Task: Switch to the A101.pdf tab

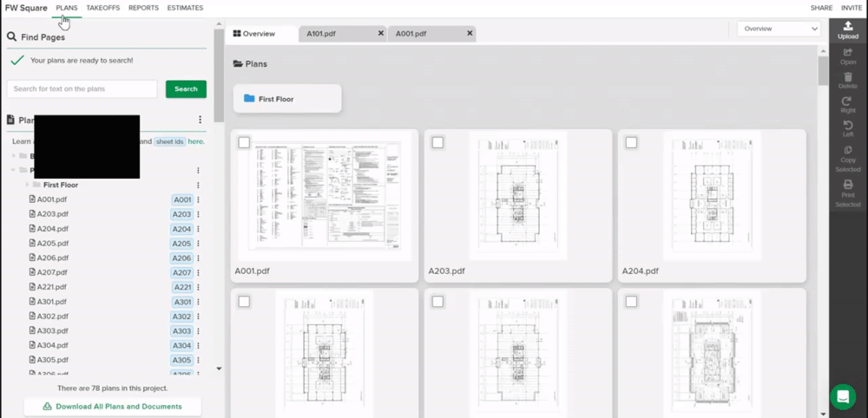Action: [x=321, y=34]
